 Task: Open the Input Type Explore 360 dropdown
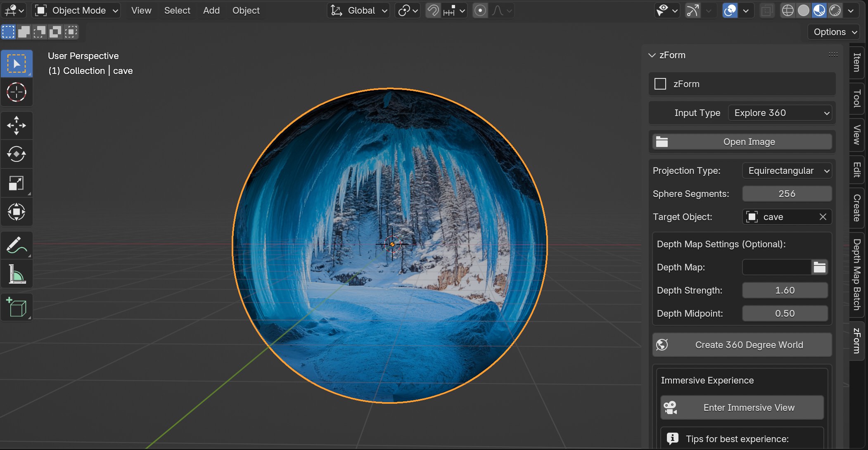[780, 113]
